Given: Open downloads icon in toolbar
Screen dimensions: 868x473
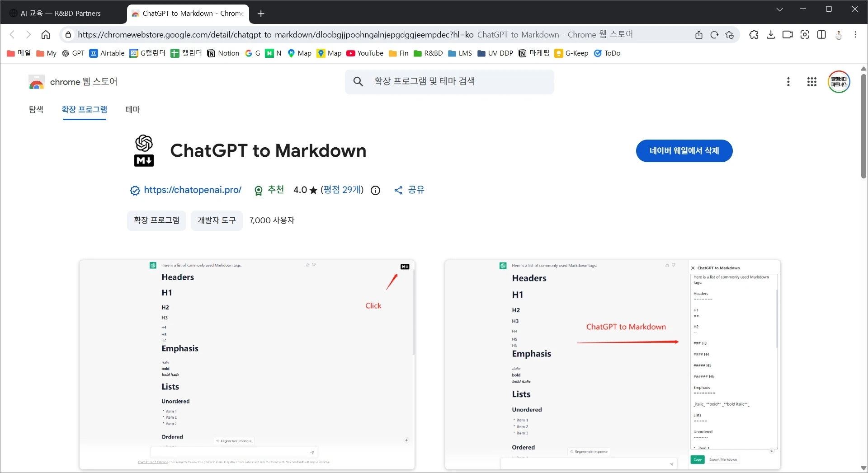Looking at the screenshot, I should [771, 35].
